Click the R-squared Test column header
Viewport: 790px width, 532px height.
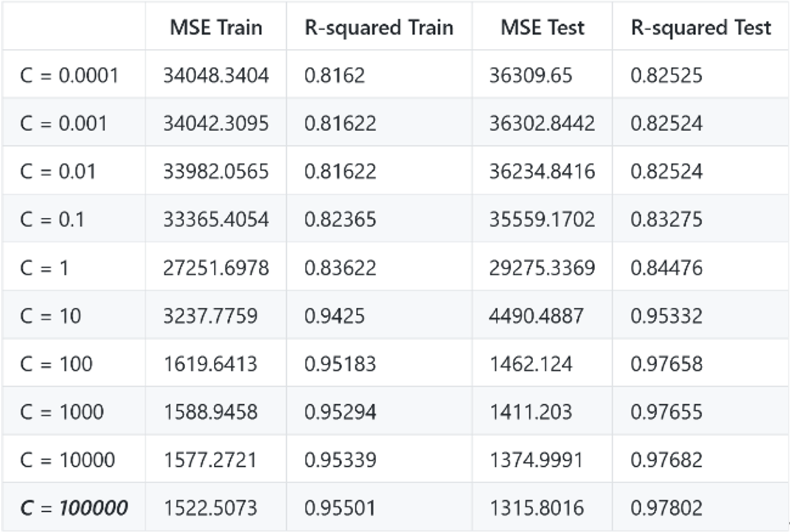point(701,27)
